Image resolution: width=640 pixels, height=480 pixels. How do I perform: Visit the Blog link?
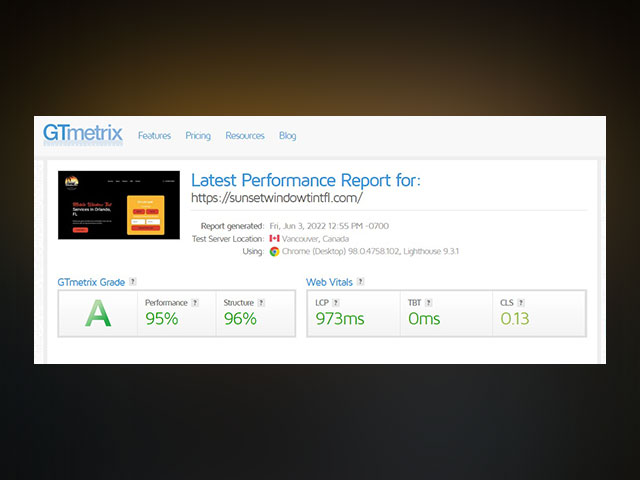[287, 136]
